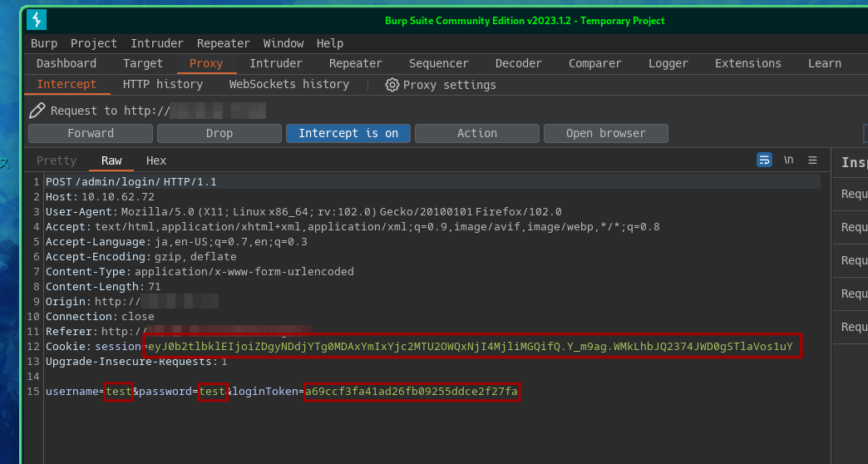Toggle the \n non-printable characters button
The width and height of the screenshot is (868, 464).
click(x=788, y=160)
